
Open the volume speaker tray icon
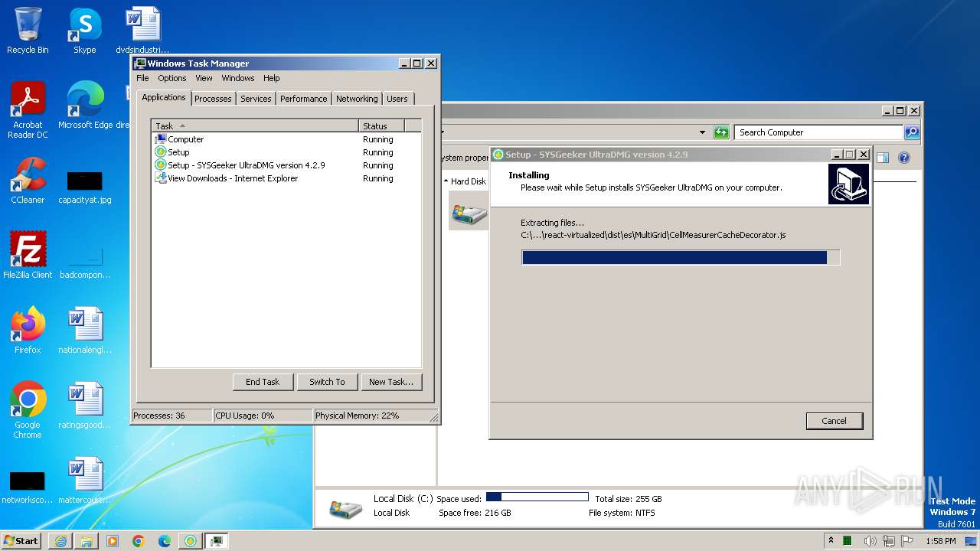click(870, 541)
